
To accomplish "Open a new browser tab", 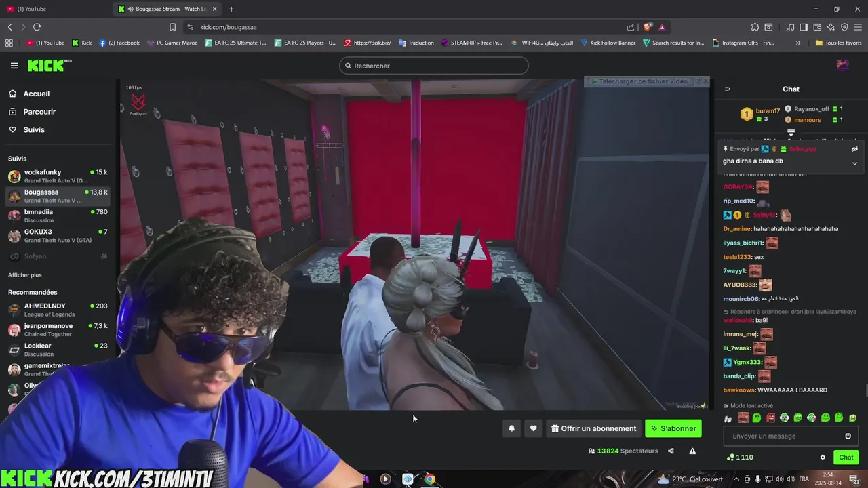I will tap(231, 9).
